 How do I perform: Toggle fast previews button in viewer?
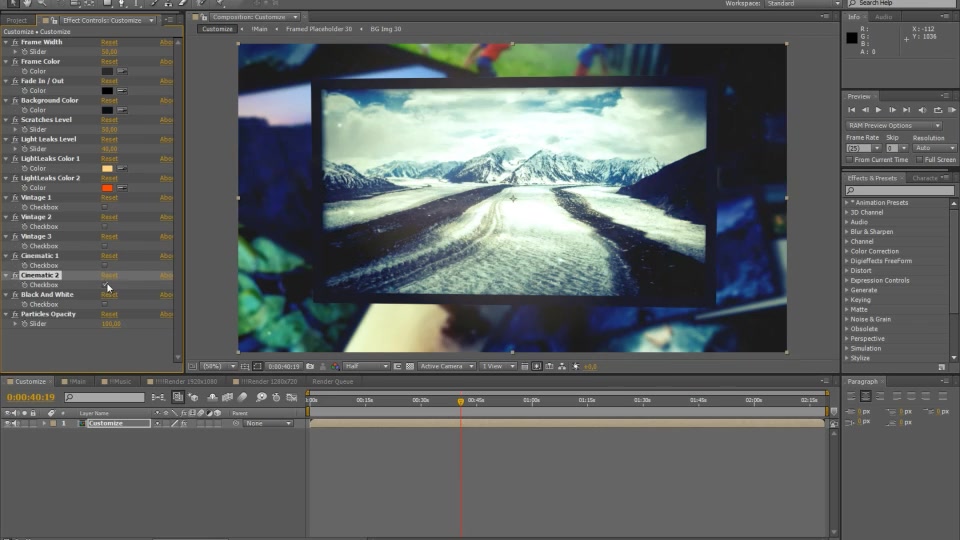[x=537, y=366]
